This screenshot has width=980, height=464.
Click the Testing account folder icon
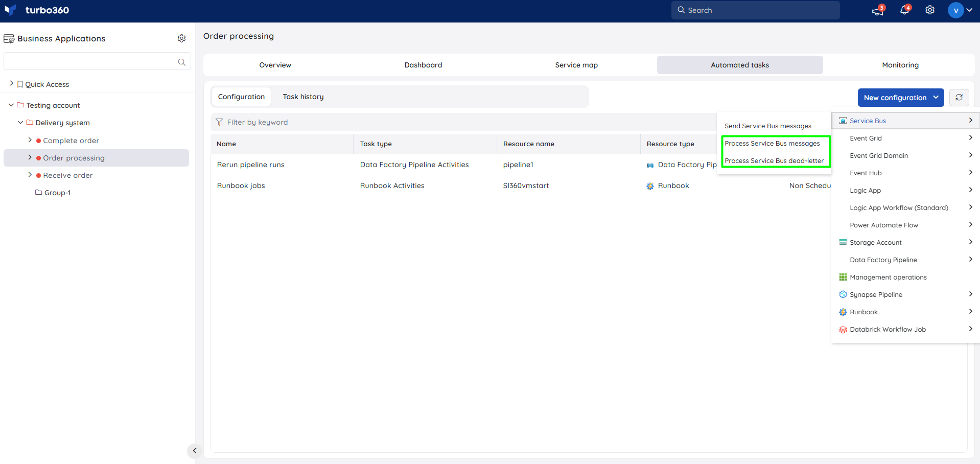[x=20, y=105]
